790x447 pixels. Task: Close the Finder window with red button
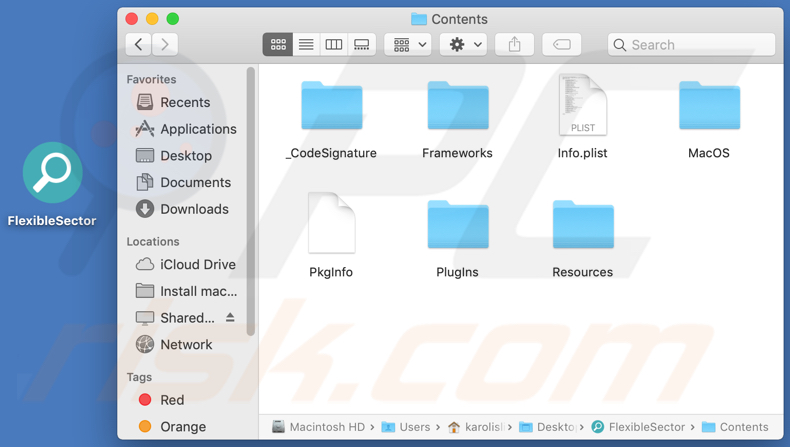pyautogui.click(x=132, y=19)
